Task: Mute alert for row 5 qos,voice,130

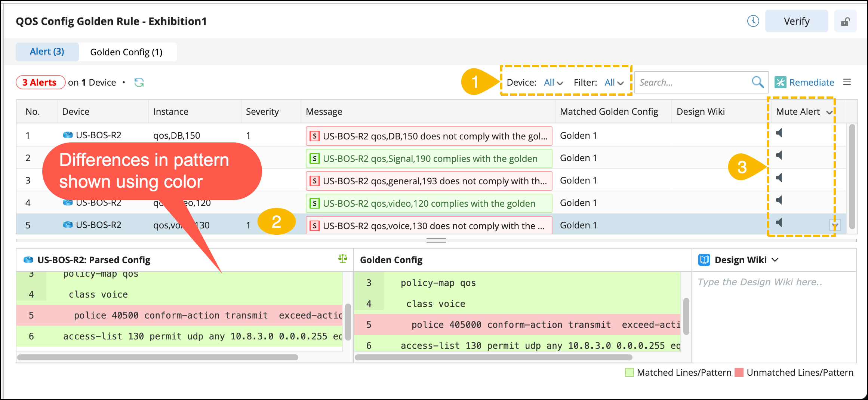Action: [x=779, y=222]
